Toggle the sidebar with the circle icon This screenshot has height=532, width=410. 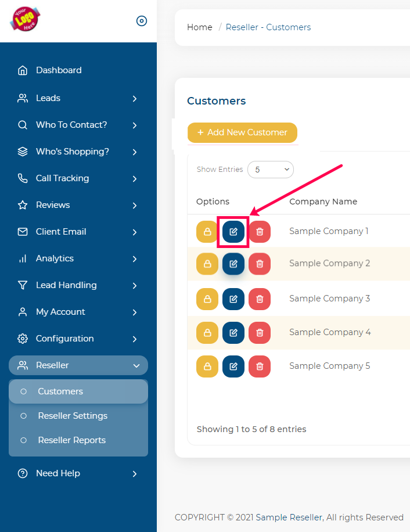pyautogui.click(x=142, y=21)
